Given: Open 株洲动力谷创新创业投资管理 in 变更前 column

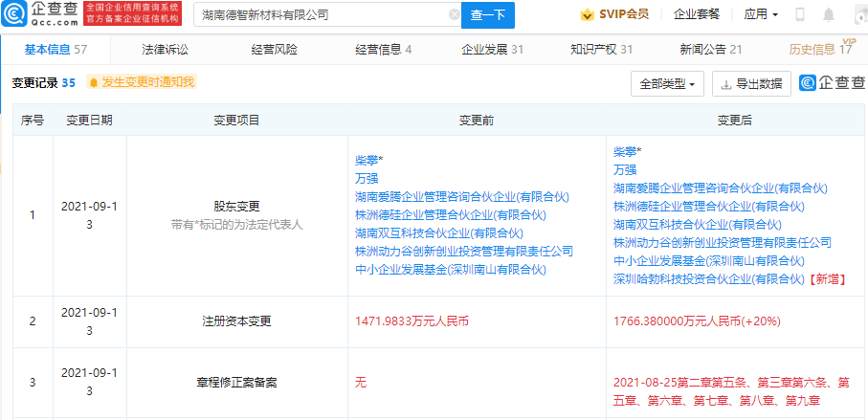Looking at the screenshot, I should [x=464, y=252].
